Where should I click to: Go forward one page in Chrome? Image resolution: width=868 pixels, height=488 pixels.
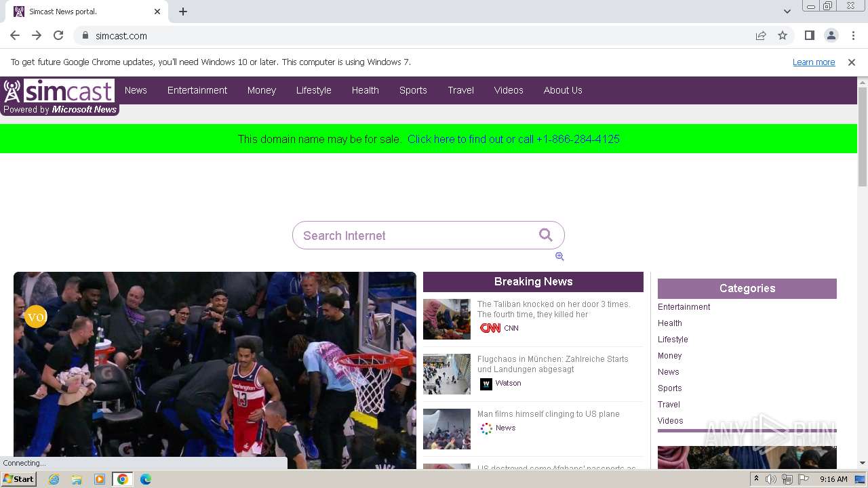tap(37, 35)
